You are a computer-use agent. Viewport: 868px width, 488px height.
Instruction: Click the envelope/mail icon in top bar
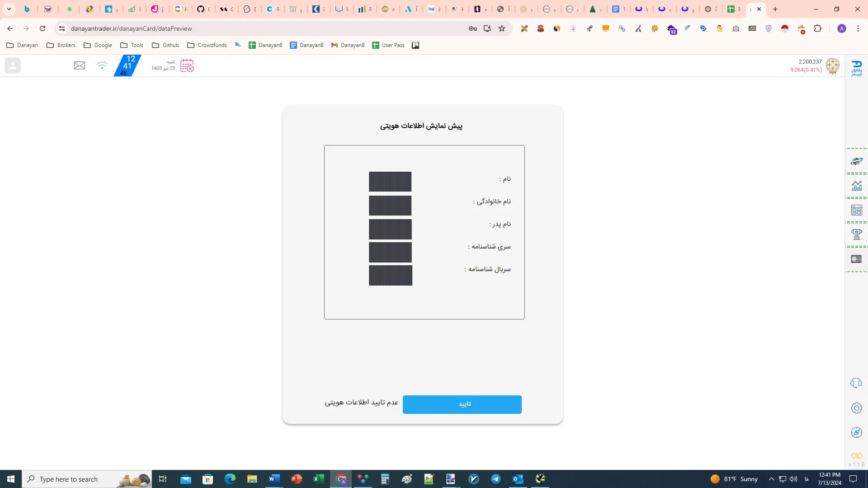click(x=79, y=66)
